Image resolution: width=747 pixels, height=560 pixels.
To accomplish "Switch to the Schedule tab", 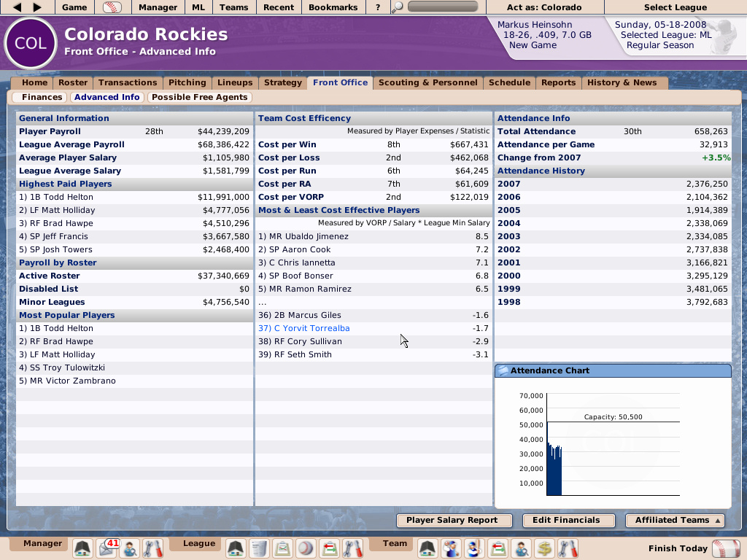I will click(x=509, y=83).
